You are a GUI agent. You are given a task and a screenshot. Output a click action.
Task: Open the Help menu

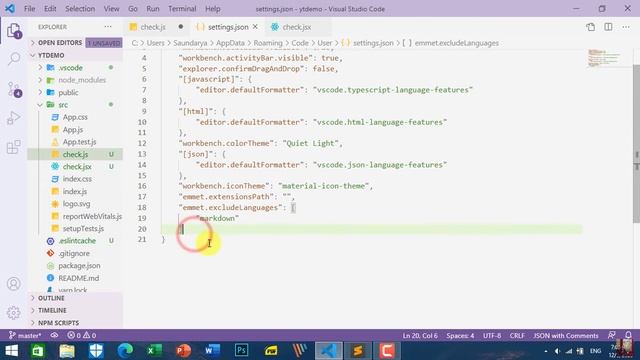point(213,9)
